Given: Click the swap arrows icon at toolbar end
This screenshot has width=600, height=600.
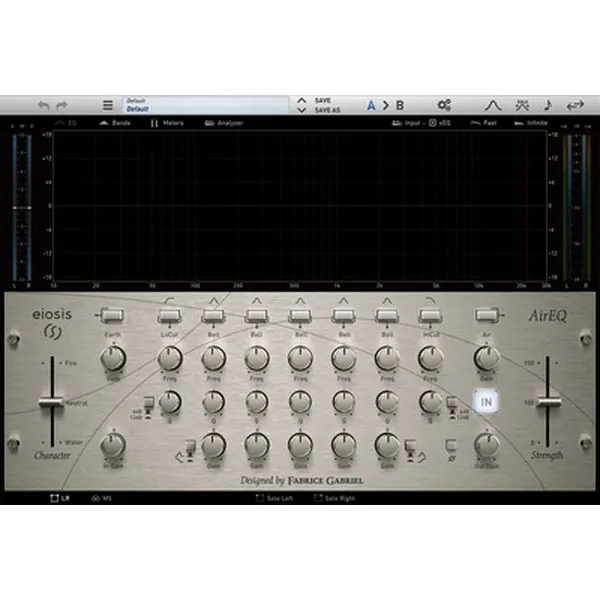Looking at the screenshot, I should pos(575,105).
